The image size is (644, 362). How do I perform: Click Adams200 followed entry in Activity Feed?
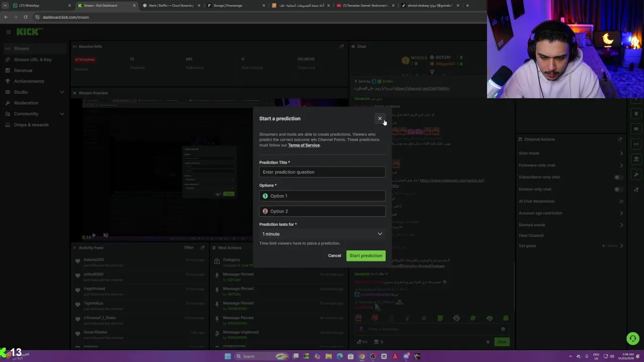[x=139, y=262]
